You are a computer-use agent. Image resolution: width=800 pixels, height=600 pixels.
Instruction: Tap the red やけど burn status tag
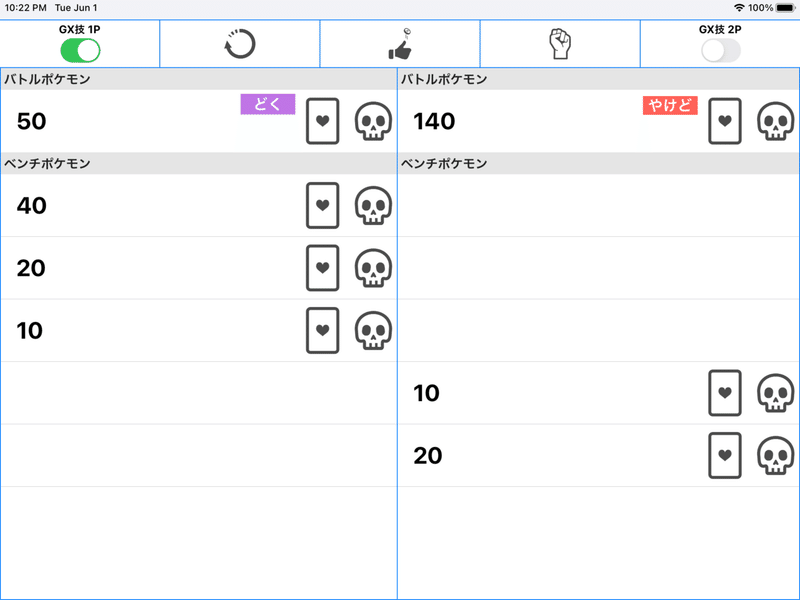point(670,105)
